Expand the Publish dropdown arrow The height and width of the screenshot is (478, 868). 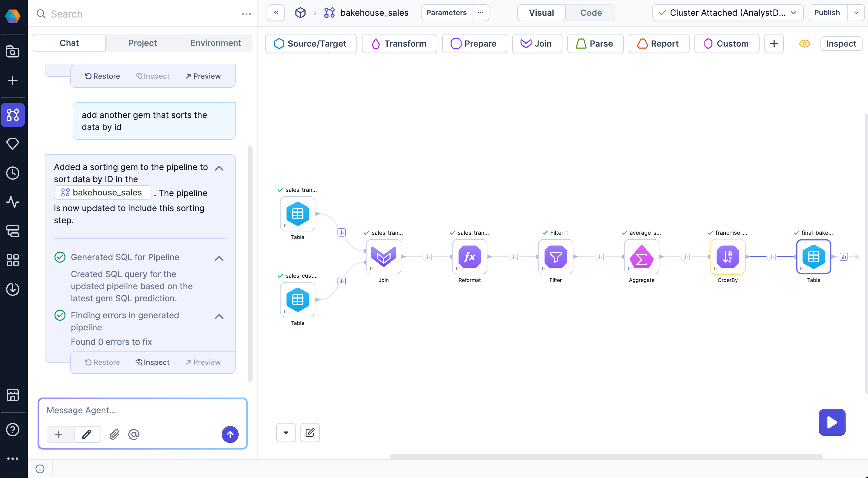[856, 13]
